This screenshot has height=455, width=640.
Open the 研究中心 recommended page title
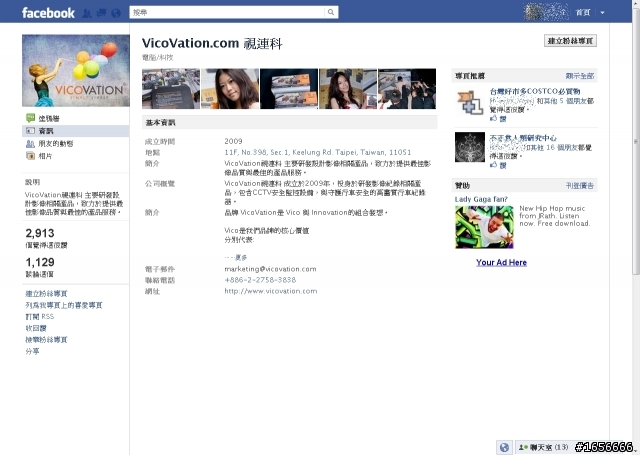tap(523, 138)
